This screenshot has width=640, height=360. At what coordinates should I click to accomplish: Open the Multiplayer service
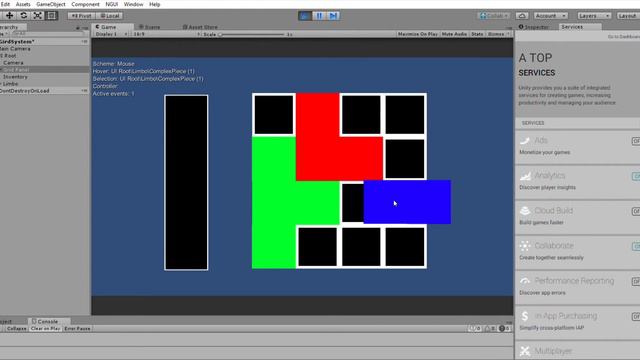click(578, 351)
